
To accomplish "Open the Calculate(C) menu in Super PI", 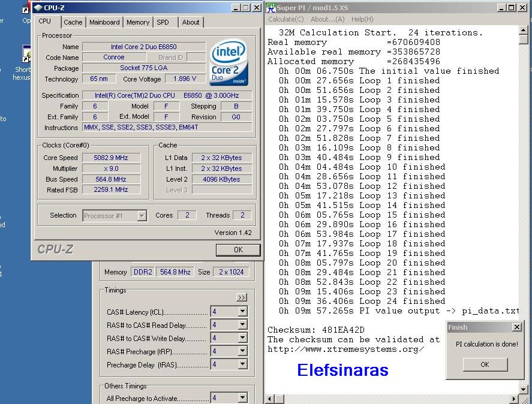I will point(285,19).
